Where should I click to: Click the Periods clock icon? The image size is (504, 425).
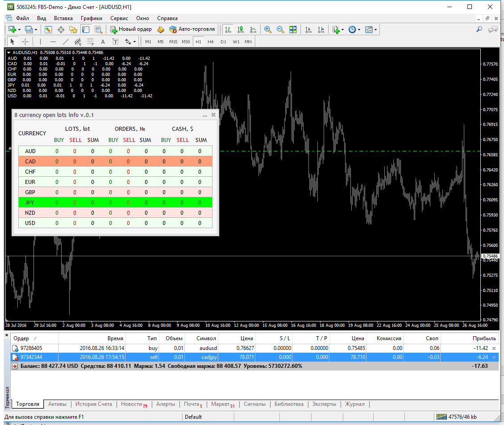tap(352, 29)
